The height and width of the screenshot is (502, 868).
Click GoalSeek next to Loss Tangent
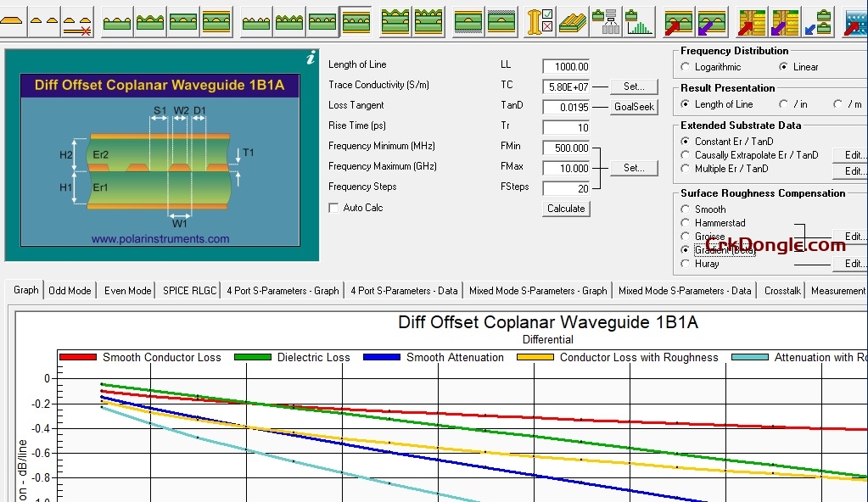pyautogui.click(x=634, y=105)
